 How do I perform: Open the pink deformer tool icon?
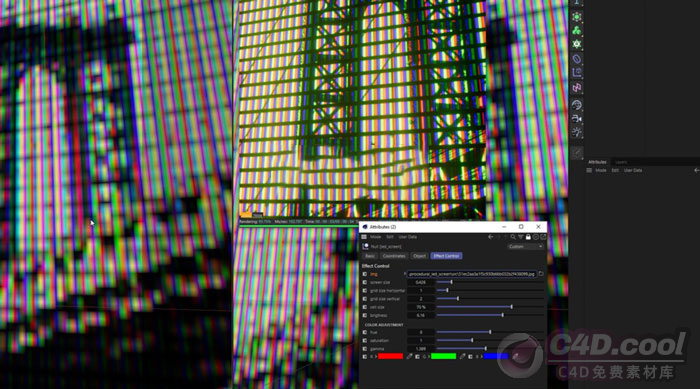[x=577, y=88]
